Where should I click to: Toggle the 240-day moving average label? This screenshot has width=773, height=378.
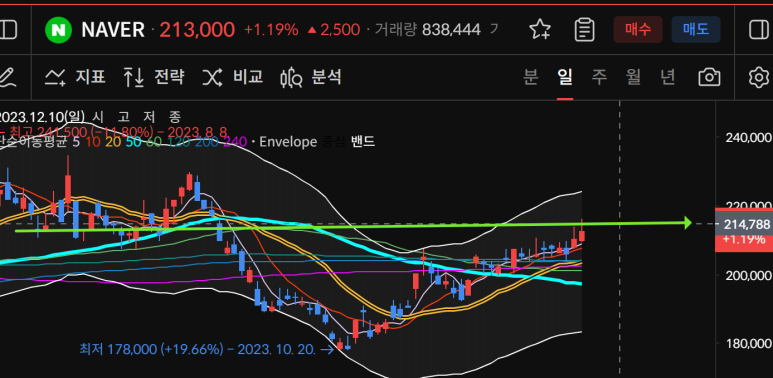[235, 142]
